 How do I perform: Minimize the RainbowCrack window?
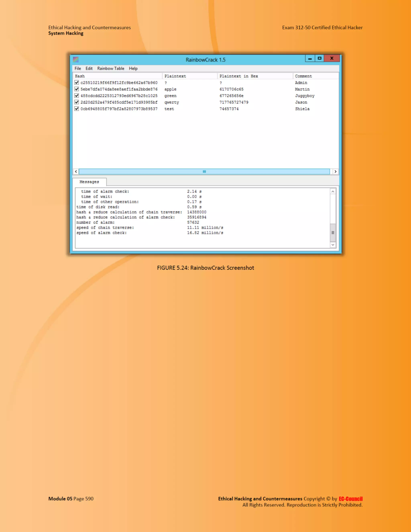click(310, 58)
